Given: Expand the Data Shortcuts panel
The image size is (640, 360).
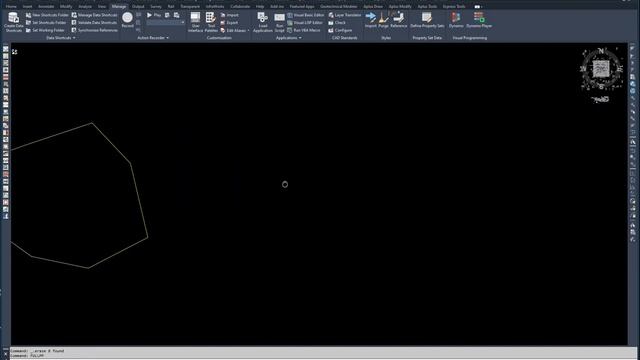Looking at the screenshot, I should coord(60,38).
